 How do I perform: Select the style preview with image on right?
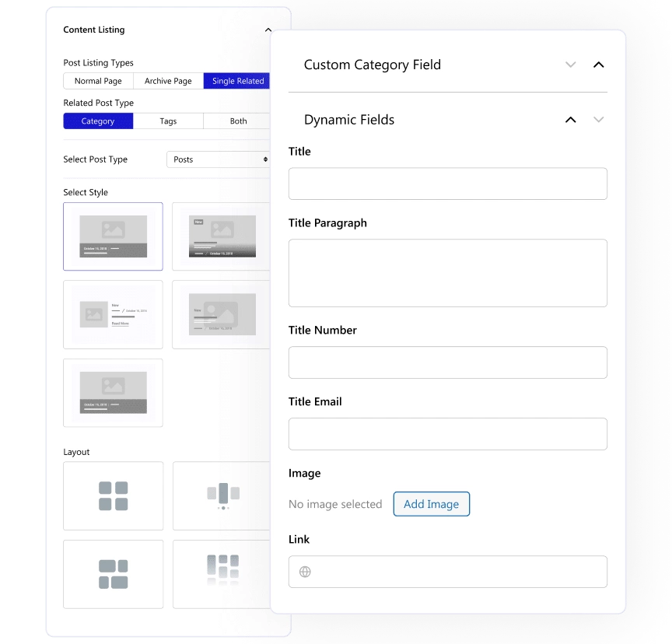point(222,314)
